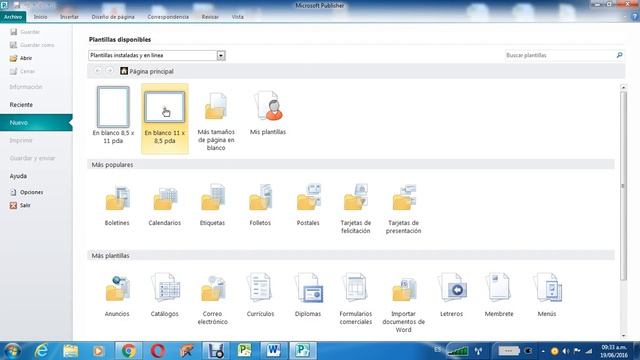Select Nuevo in the sidebar
The width and height of the screenshot is (640, 360).
pos(36,122)
